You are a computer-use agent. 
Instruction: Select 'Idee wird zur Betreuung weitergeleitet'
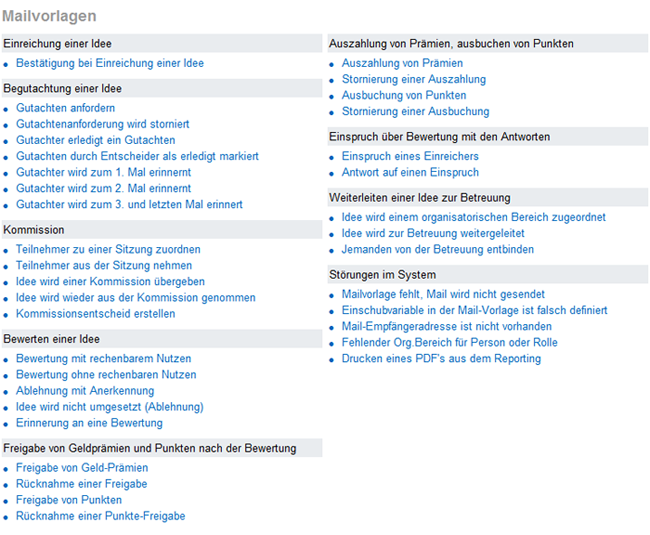tap(433, 234)
